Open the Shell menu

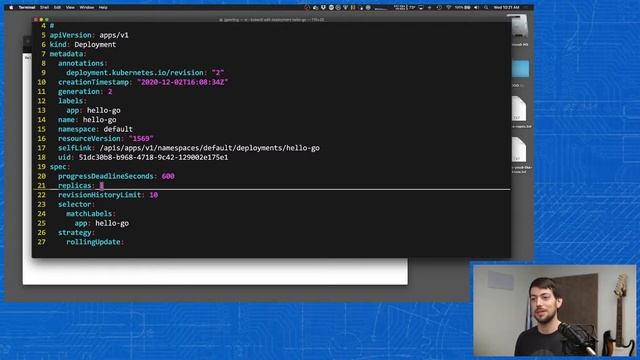pyautogui.click(x=44, y=7)
